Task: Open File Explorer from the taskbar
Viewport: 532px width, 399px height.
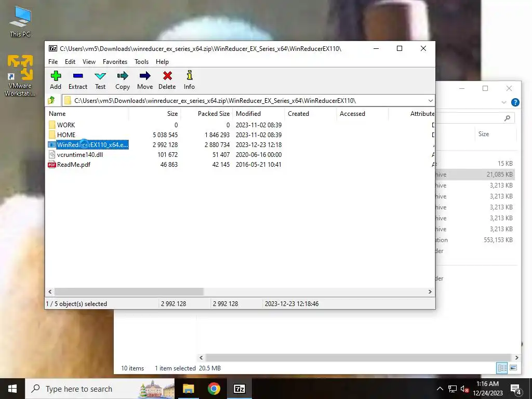Action: (188, 389)
